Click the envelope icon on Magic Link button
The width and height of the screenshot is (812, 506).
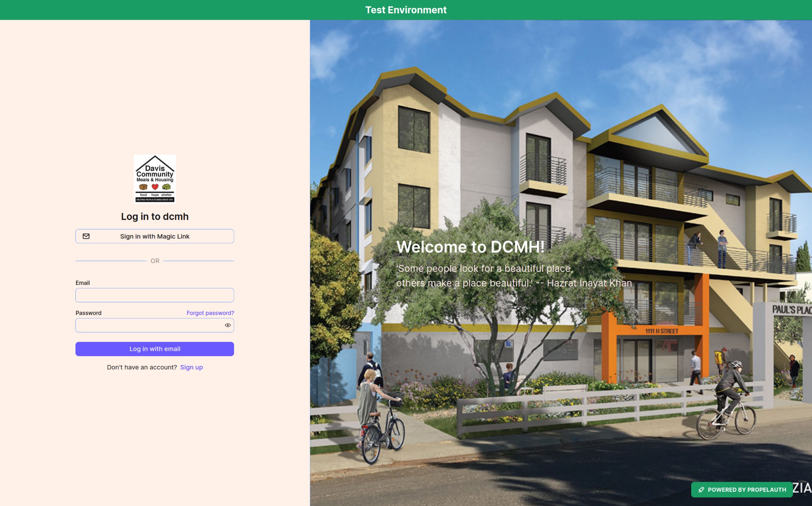86,236
